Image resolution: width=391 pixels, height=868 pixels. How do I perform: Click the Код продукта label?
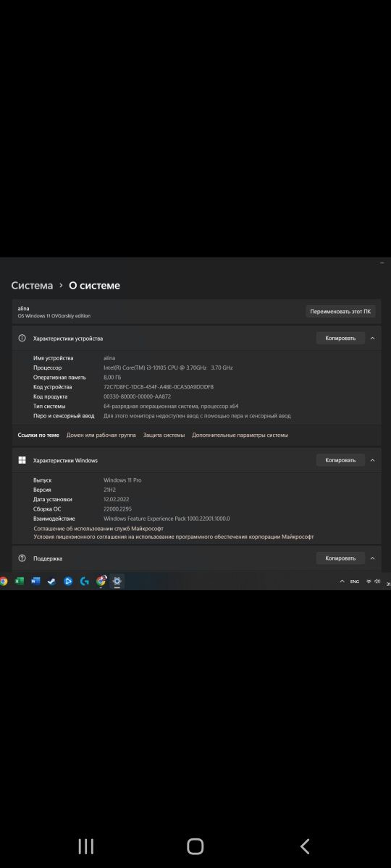(x=51, y=396)
